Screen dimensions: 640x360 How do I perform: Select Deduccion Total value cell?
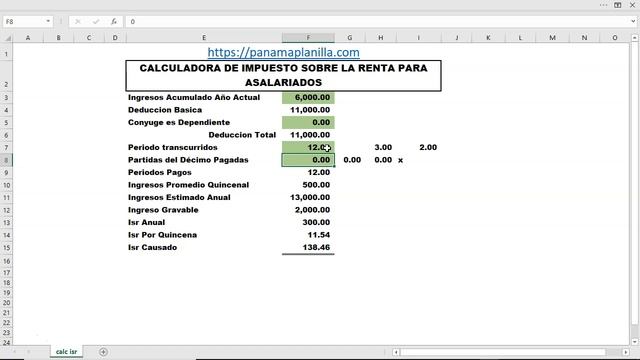click(x=308, y=135)
